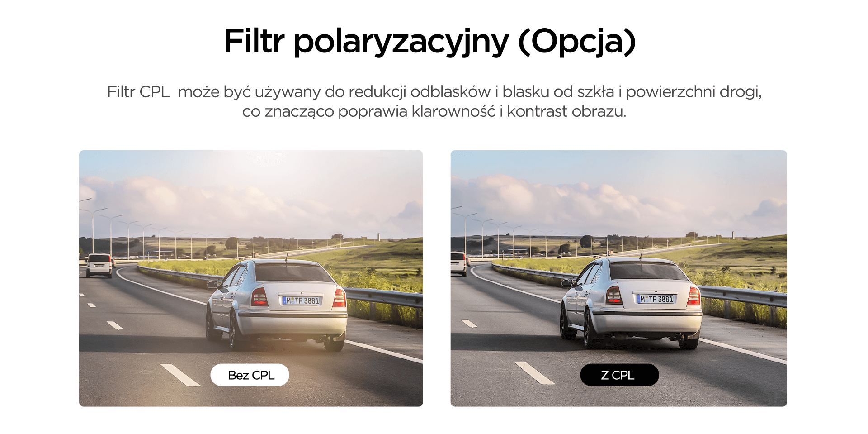This screenshot has height=434, width=868.
Task: Click the word "Filtr CPL" in description
Action: click(x=138, y=92)
